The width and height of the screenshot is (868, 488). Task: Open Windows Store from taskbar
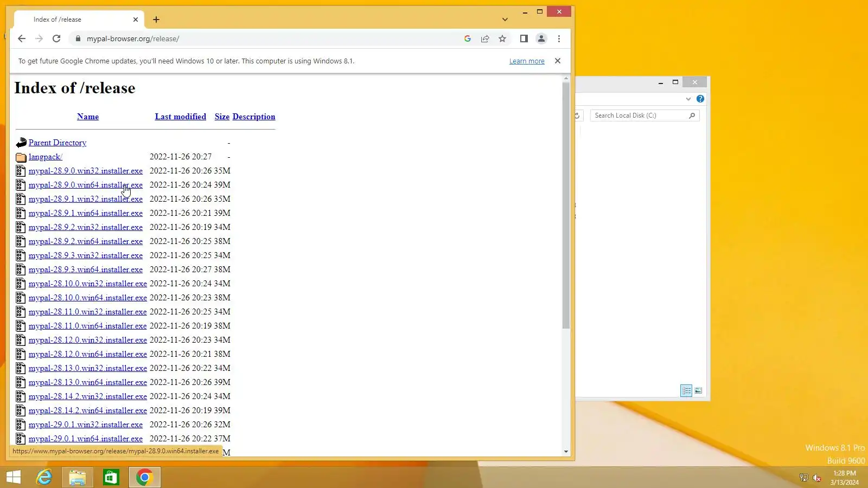click(111, 477)
